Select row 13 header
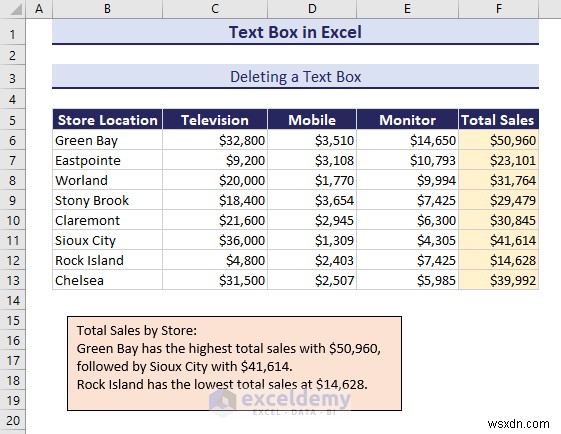 click(x=13, y=280)
